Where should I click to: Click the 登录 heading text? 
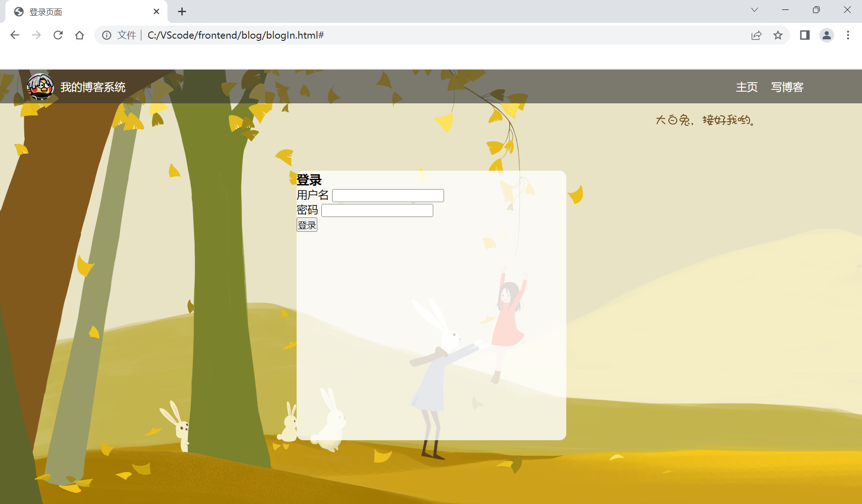tap(309, 180)
